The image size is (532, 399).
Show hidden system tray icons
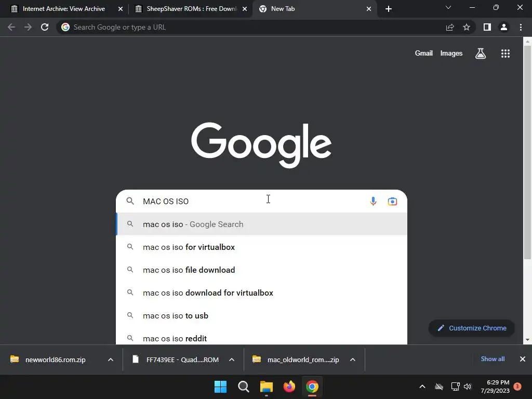click(x=422, y=387)
